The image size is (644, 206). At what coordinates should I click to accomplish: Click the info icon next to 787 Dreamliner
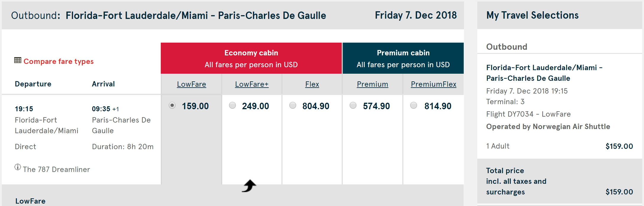click(18, 167)
